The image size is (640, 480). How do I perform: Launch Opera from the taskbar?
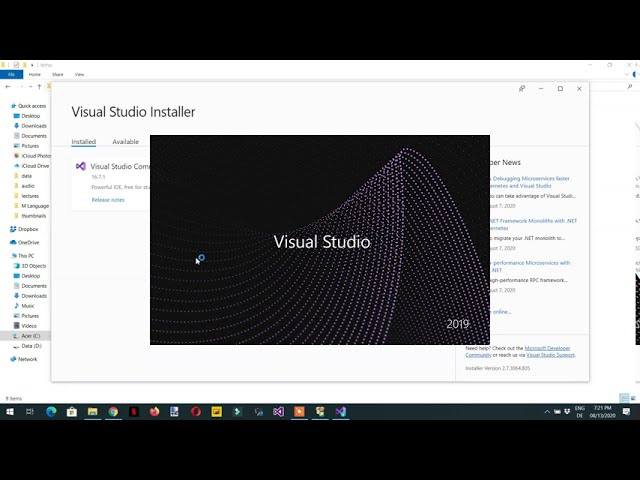tap(196, 412)
